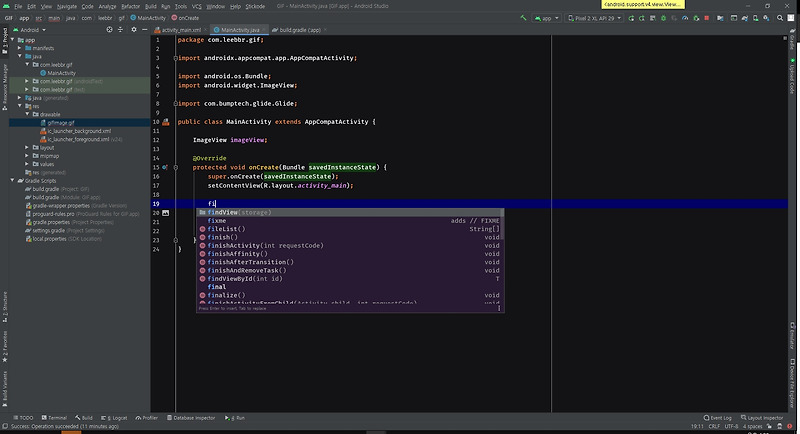Toggle the Terminal tool window
The image size is (800, 434).
click(55, 417)
